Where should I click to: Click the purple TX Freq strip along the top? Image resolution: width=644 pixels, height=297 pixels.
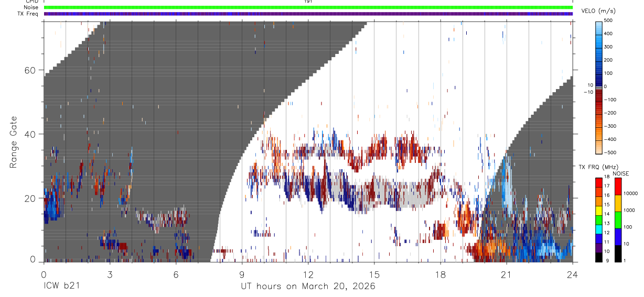pos(308,14)
